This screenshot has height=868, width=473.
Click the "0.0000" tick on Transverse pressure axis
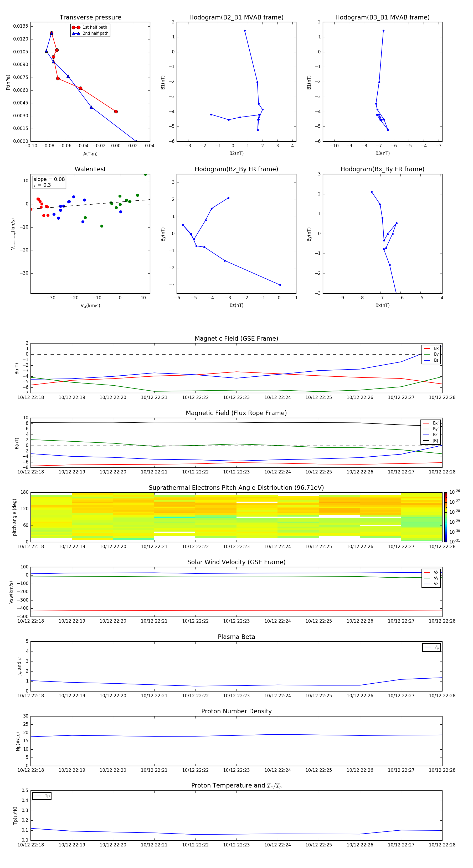click(21, 141)
